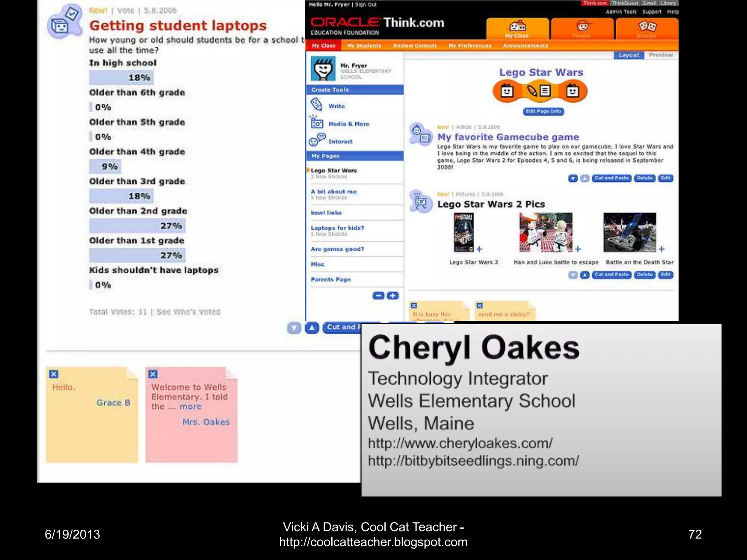This screenshot has height=560, width=747.
Task: Open Battle on the Death Star thumbnail
Action: [630, 232]
